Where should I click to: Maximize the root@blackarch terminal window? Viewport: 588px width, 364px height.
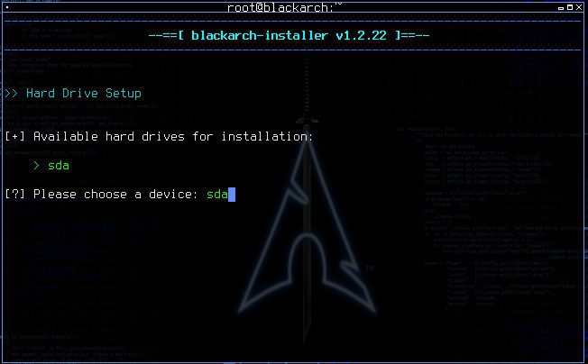(x=570, y=7)
